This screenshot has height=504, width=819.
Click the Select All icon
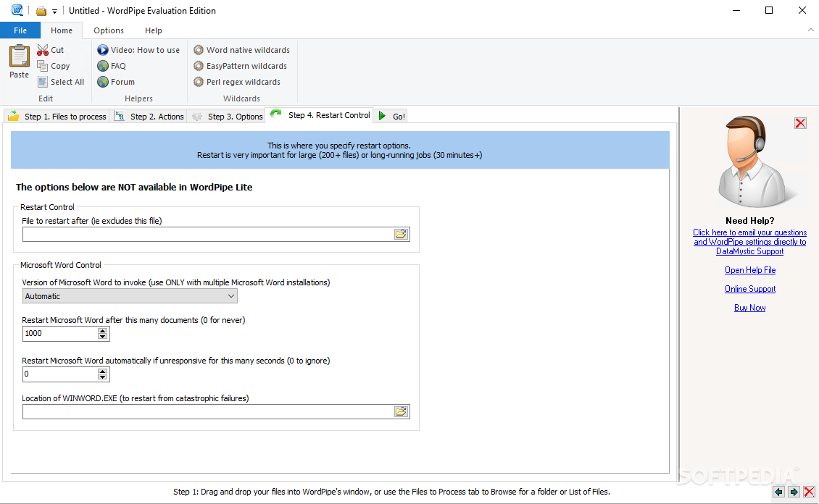43,82
